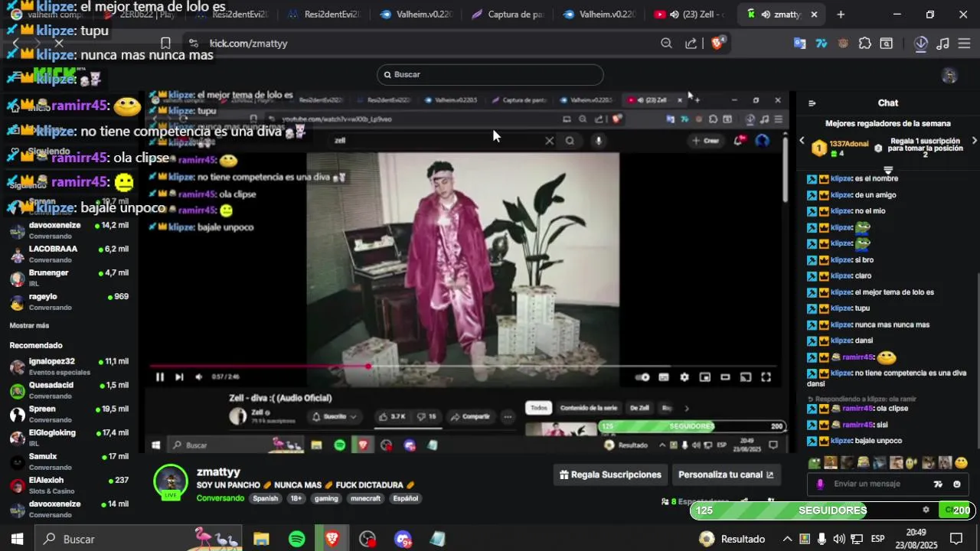Open the Brave hamburger menu

pos(965,44)
